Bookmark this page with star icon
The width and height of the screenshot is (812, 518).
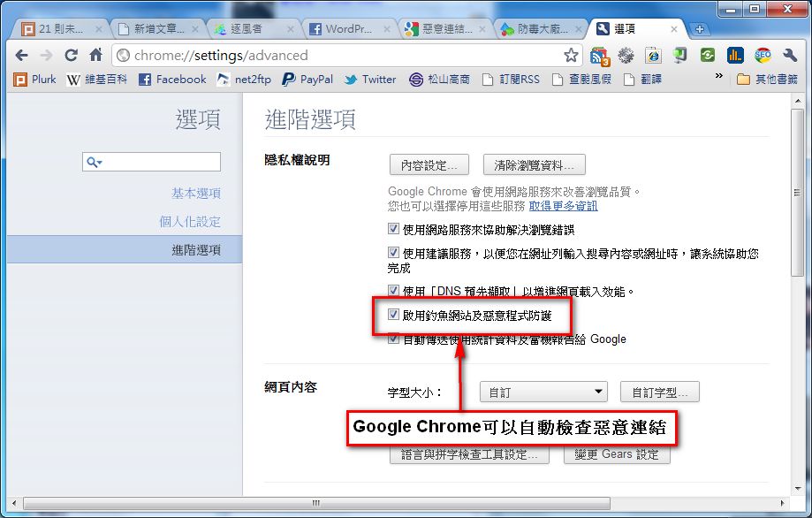[x=571, y=55]
